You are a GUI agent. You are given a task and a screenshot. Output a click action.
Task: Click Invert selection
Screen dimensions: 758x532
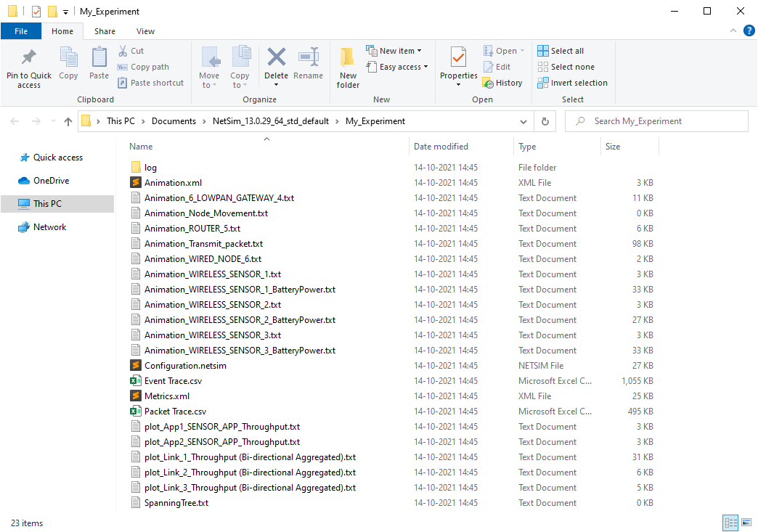[572, 83]
